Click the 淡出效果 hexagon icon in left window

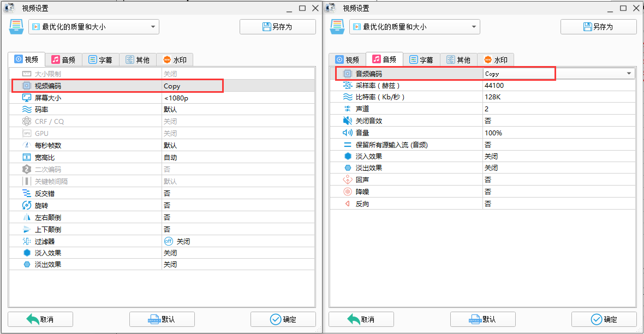27,265
